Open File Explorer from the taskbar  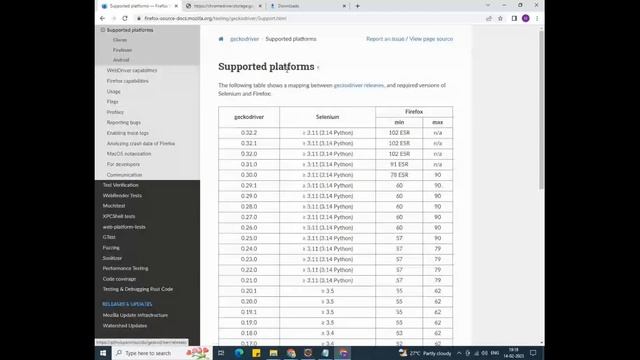(273, 353)
